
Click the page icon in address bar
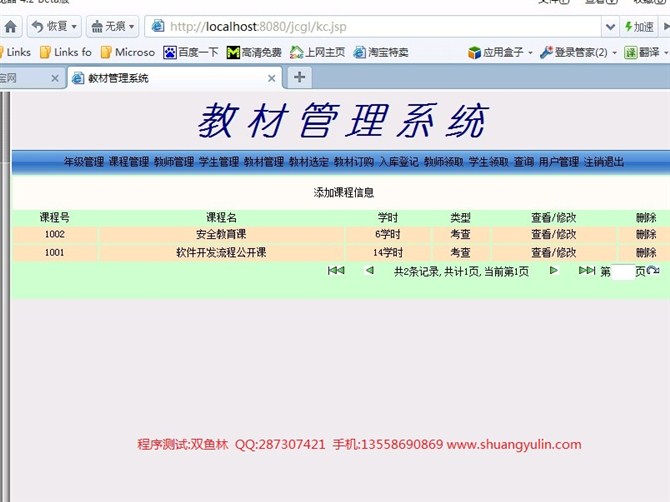[158, 26]
